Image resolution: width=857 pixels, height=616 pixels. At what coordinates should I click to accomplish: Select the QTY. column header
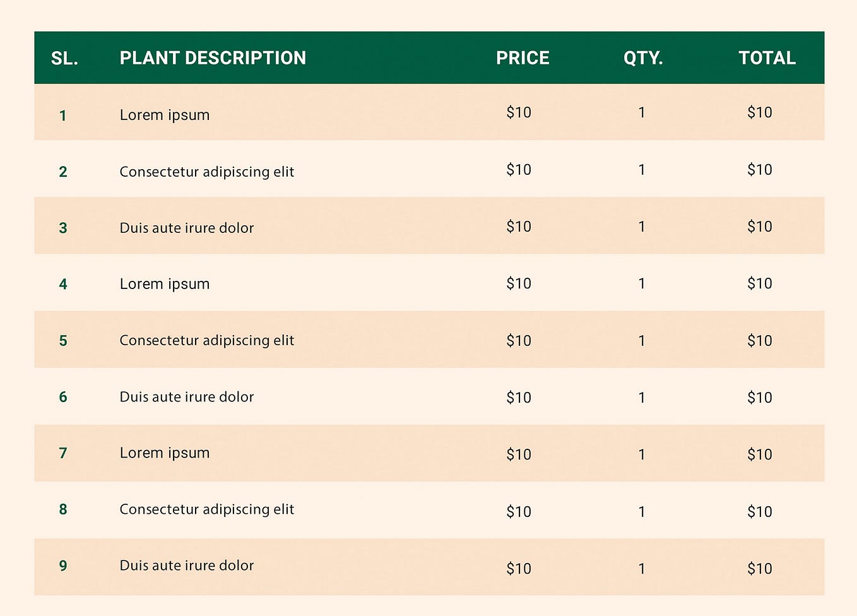tap(643, 58)
